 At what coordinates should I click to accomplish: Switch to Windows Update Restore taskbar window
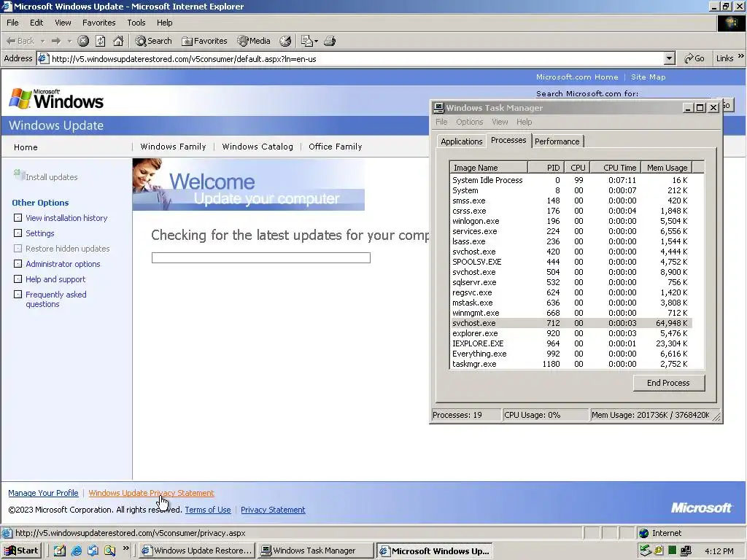pos(197,551)
